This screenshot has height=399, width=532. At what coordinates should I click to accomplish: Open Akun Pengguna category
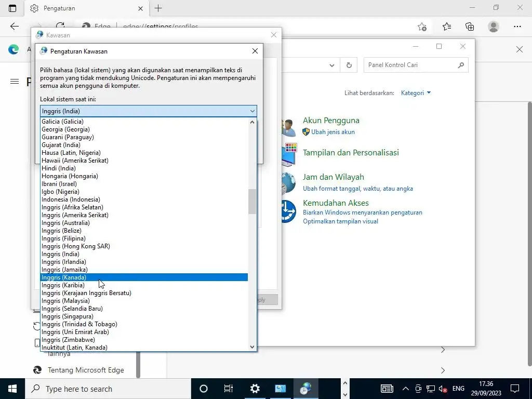(x=331, y=121)
